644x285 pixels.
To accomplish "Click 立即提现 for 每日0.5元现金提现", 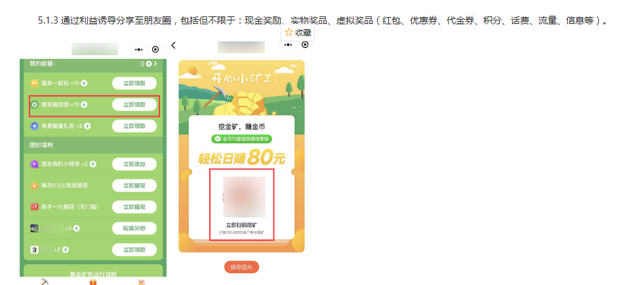I will pyautogui.click(x=134, y=185).
